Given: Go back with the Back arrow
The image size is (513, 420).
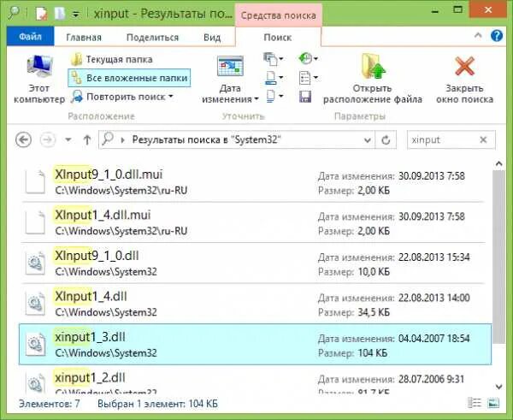Looking at the screenshot, I should (24, 140).
